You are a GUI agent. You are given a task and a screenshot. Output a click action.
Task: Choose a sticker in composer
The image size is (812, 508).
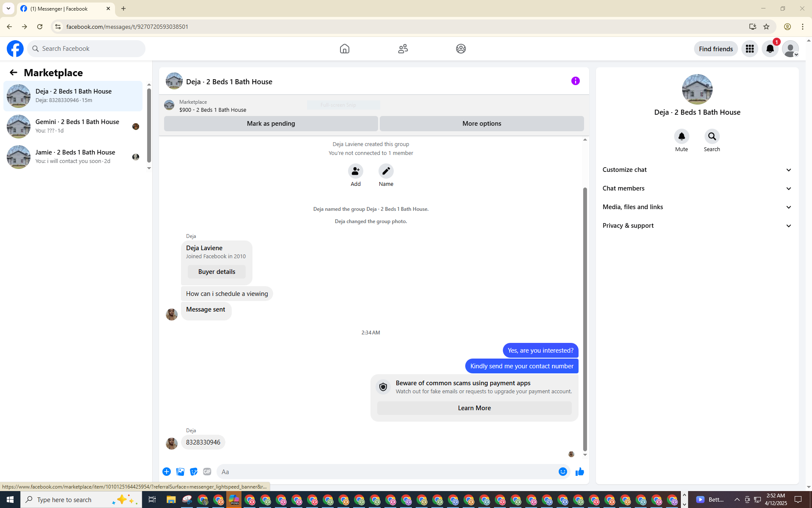point(194,472)
